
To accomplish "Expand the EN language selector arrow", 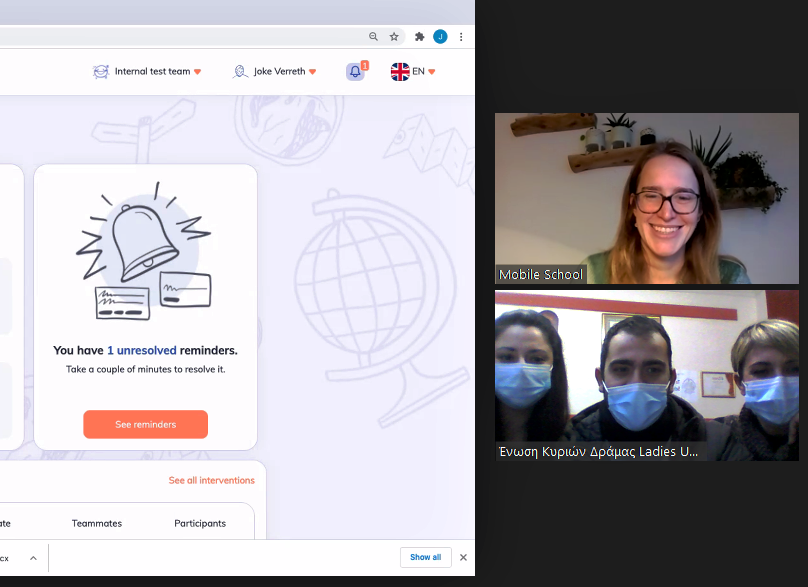I will click(x=432, y=72).
